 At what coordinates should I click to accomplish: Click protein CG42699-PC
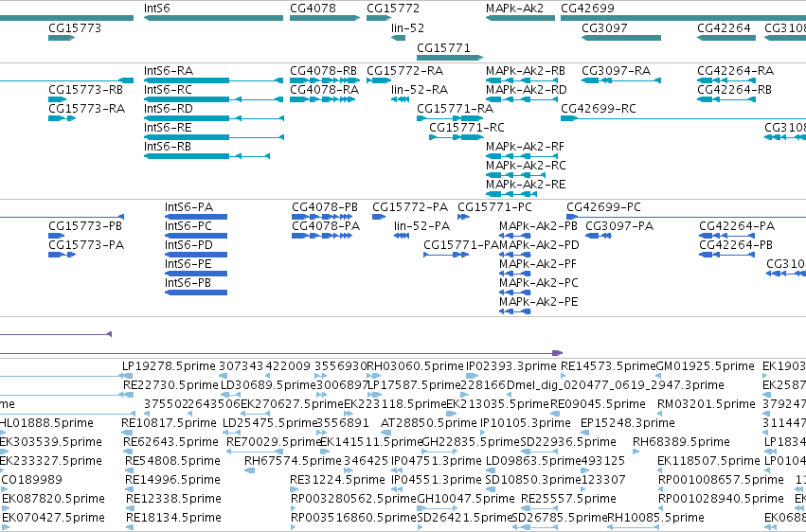(687, 217)
